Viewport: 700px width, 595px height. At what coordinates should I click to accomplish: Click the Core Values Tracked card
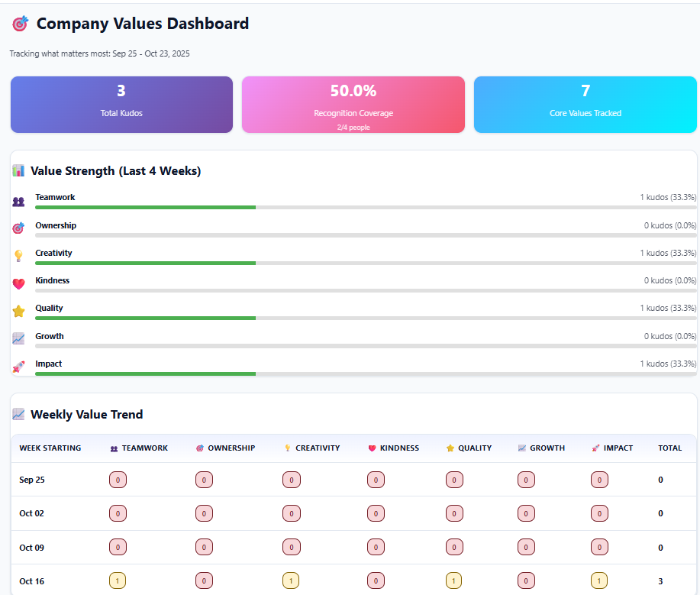coord(585,104)
